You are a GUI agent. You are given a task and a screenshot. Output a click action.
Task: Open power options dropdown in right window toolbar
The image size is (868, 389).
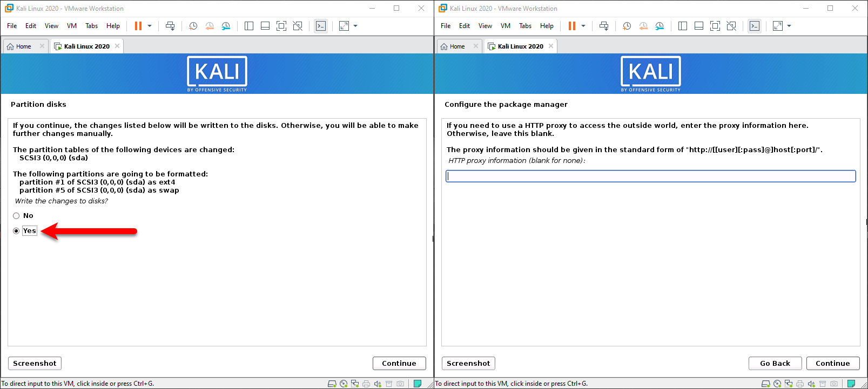(583, 26)
